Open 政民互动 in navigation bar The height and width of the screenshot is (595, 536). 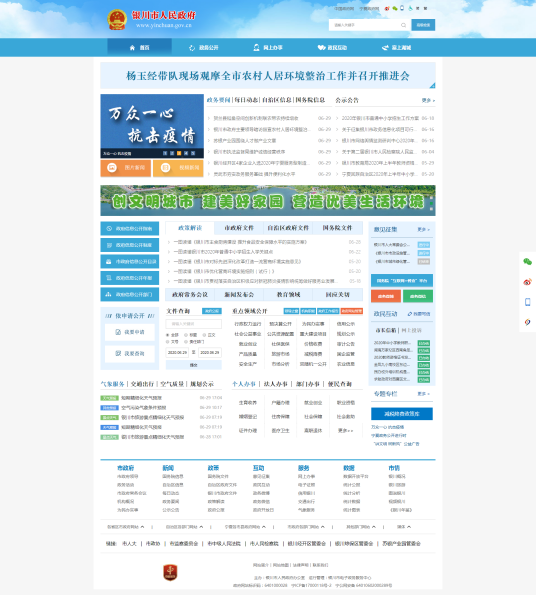pyautogui.click(x=332, y=47)
